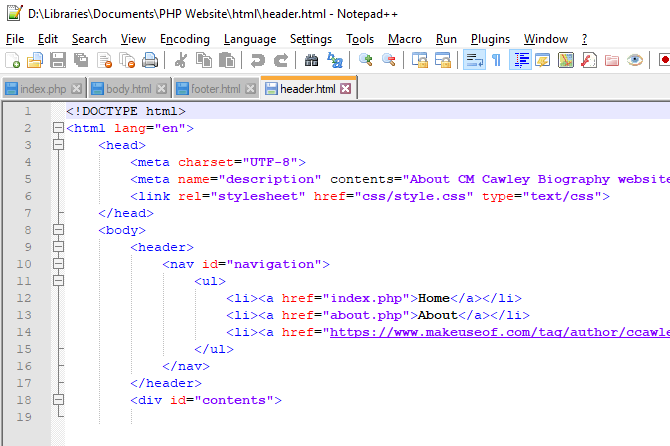This screenshot has height=446, width=670.
Task: Show the Document map panel icon
Action: 566,60
